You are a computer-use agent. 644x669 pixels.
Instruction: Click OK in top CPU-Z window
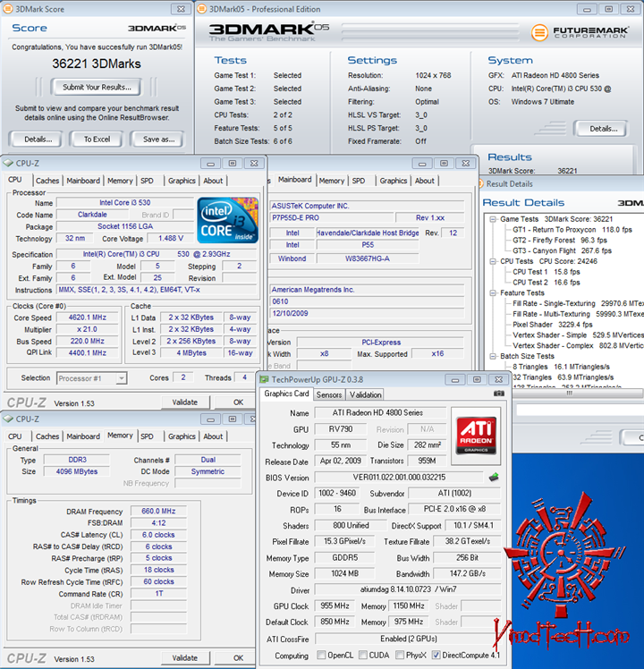238,402
